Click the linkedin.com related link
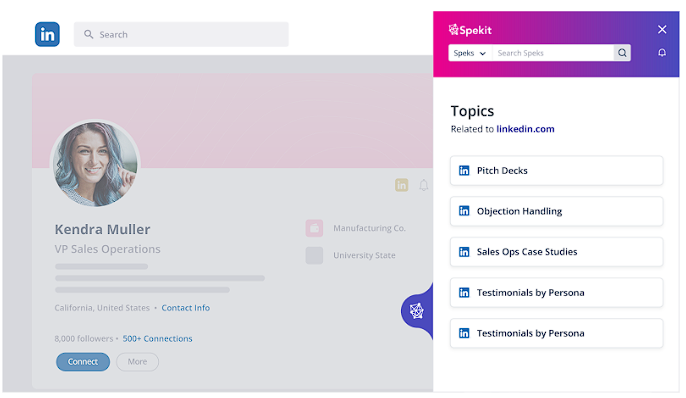Screen dimensions: 686x398 point(525,129)
